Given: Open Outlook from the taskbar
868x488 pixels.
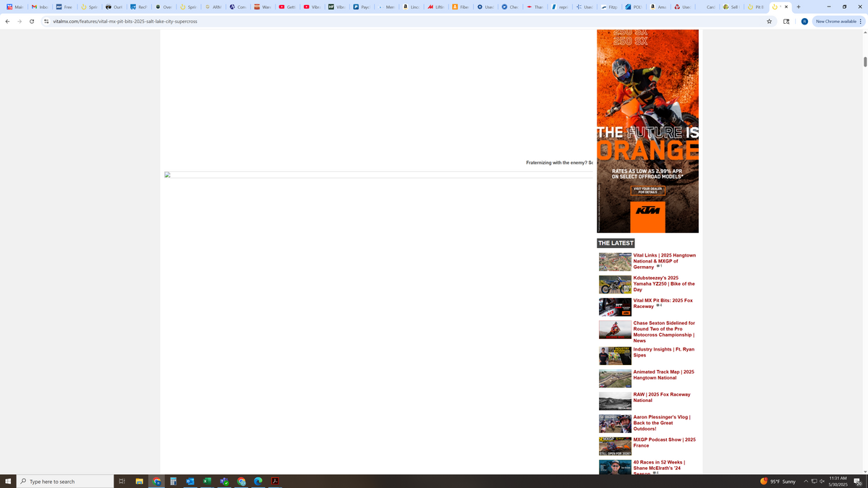Looking at the screenshot, I should (190, 481).
